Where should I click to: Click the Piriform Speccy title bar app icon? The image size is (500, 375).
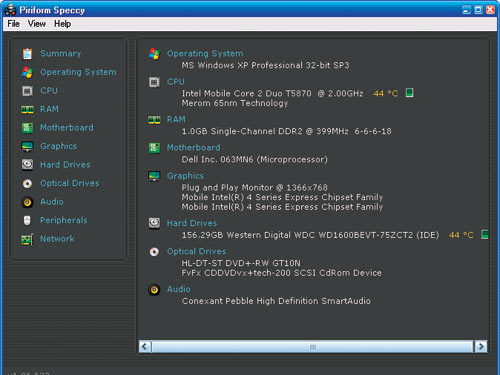(10, 10)
